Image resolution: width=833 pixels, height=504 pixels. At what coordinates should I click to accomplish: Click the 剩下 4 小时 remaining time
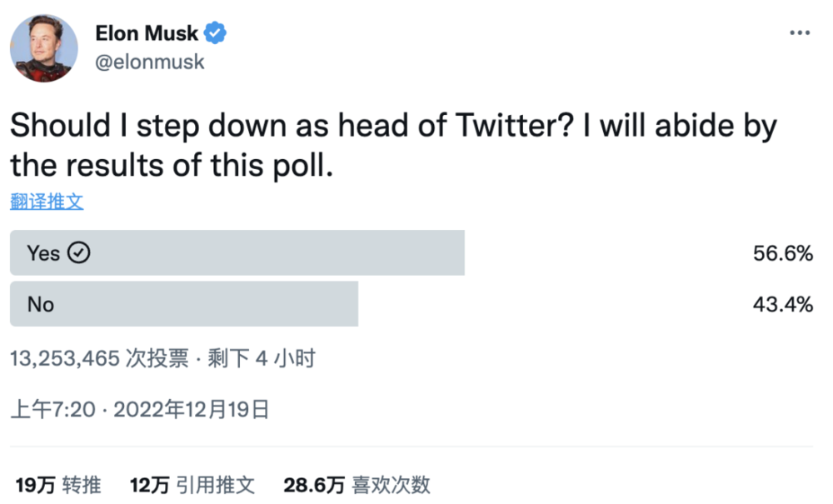262,358
